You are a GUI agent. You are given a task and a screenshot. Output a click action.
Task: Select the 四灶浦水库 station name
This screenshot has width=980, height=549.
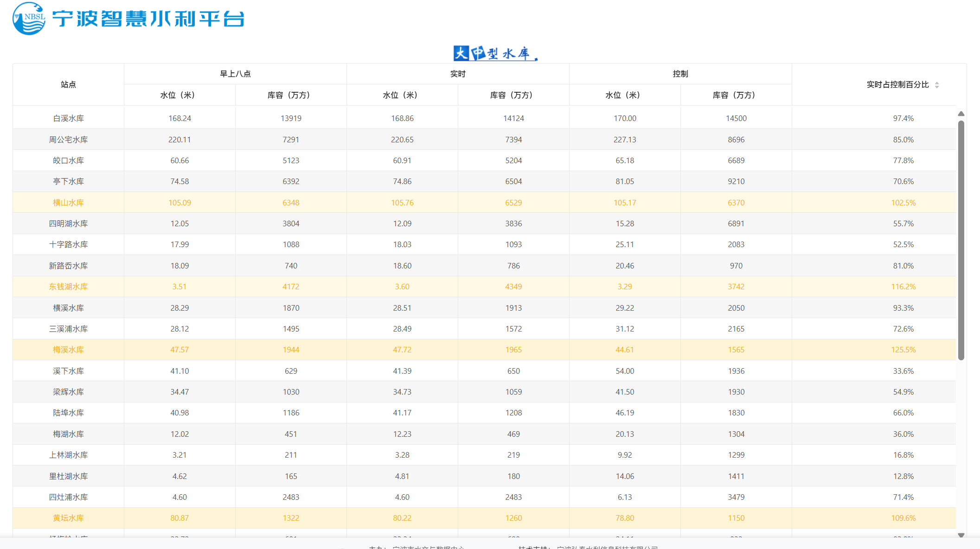[x=68, y=497]
